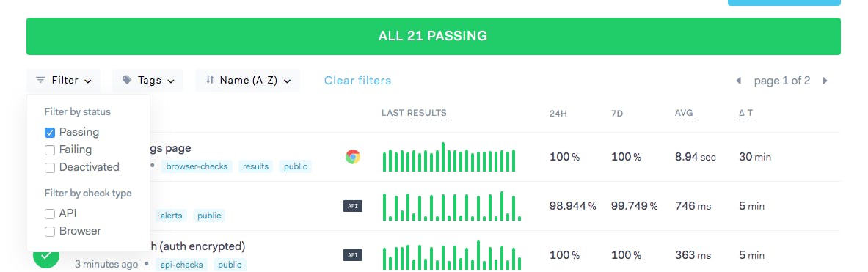
Task: Uncheck the Passing status checkbox
Action: [x=50, y=133]
